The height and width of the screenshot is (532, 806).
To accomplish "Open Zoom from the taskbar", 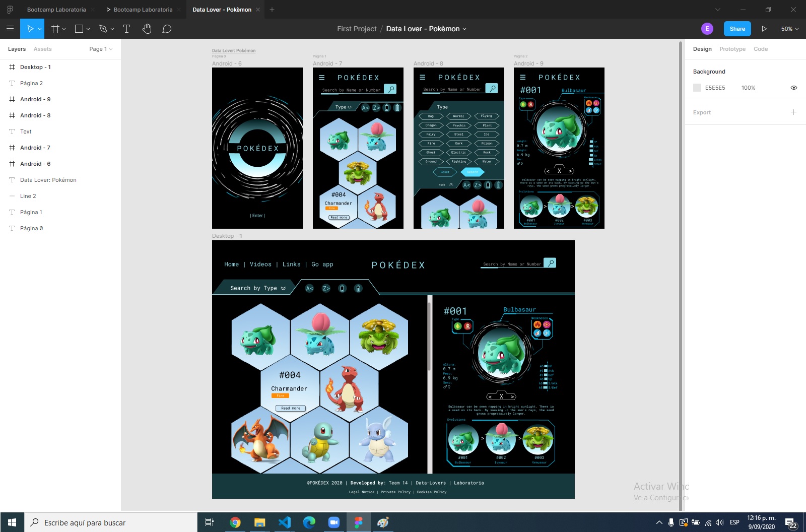I will point(333,522).
